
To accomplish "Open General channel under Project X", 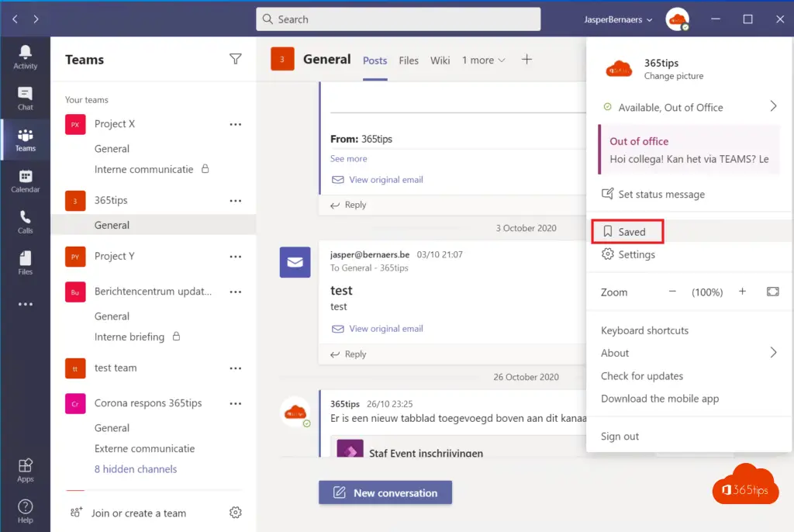I will [x=112, y=148].
